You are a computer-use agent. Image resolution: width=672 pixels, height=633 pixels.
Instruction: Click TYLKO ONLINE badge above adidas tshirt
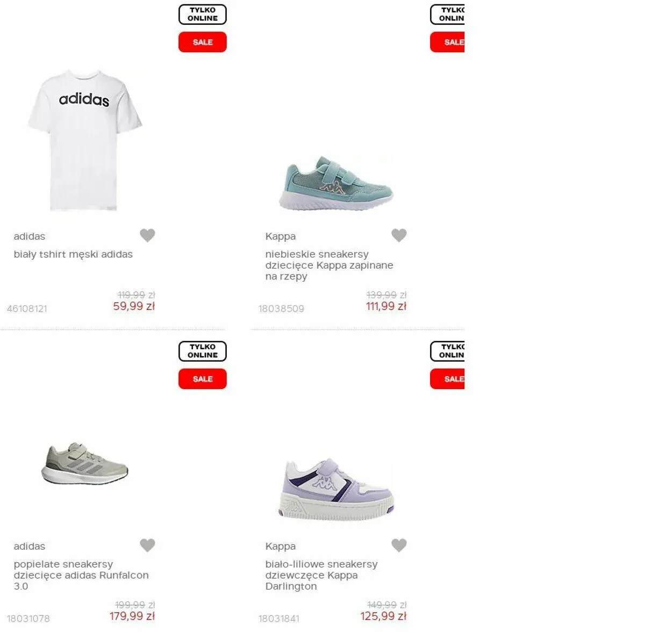(x=203, y=15)
